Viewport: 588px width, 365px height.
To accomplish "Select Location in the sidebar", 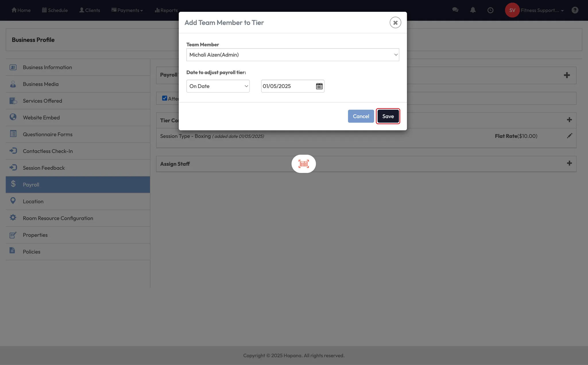I will (33, 202).
